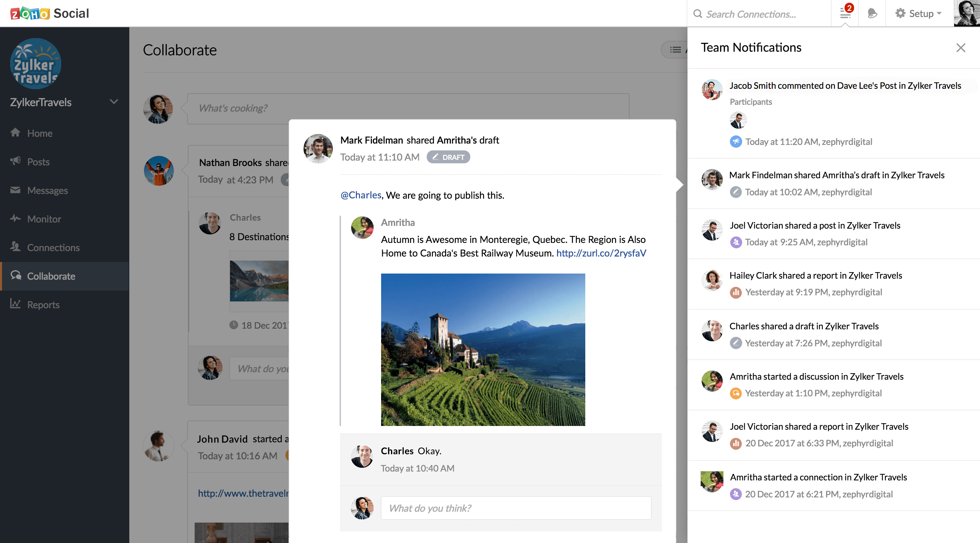Click the report icon next to Yesterday at 9:19 PM
Viewport: 980px width, 543px height.
point(736,292)
